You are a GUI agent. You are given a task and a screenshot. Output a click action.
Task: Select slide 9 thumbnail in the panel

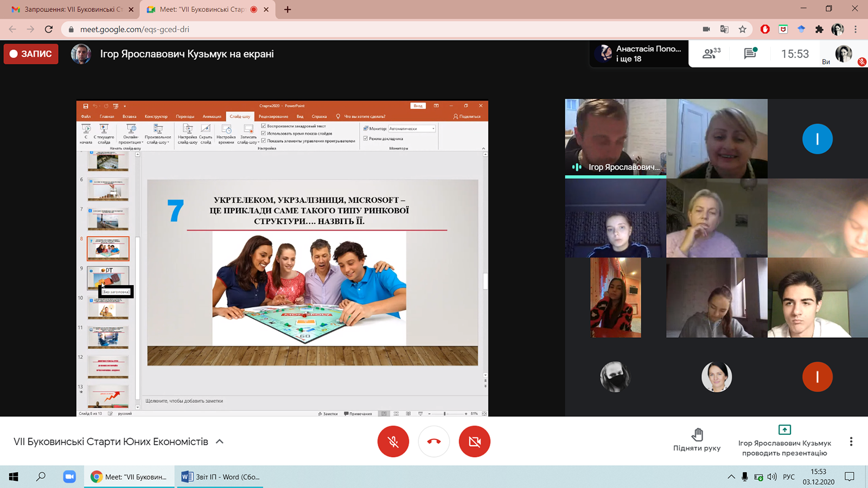click(x=108, y=278)
